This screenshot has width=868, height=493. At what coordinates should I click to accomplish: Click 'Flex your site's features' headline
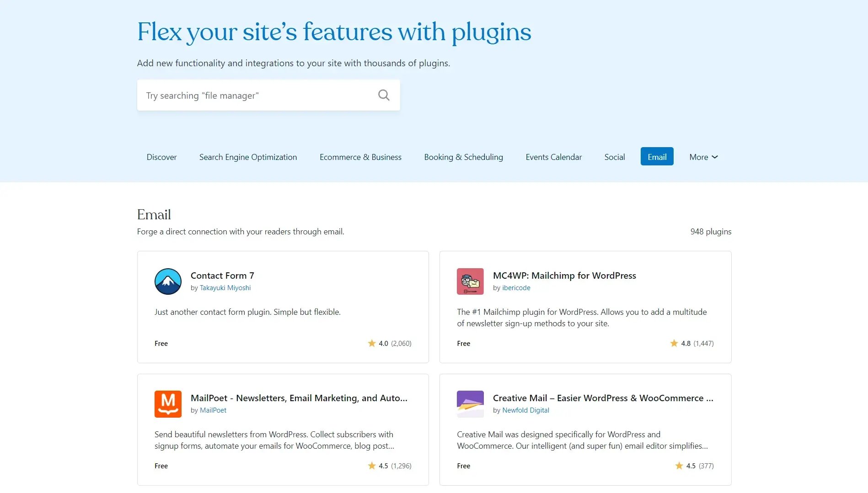334,32
